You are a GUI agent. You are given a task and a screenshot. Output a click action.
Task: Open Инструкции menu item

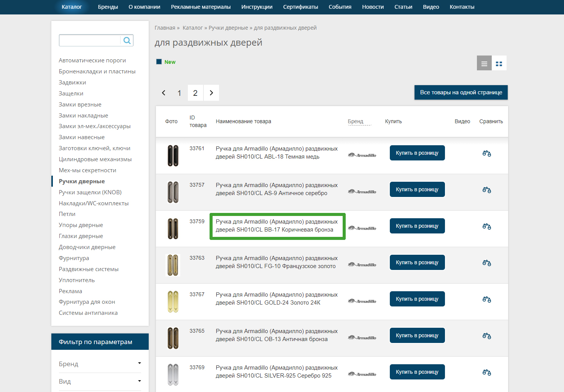[x=257, y=7]
